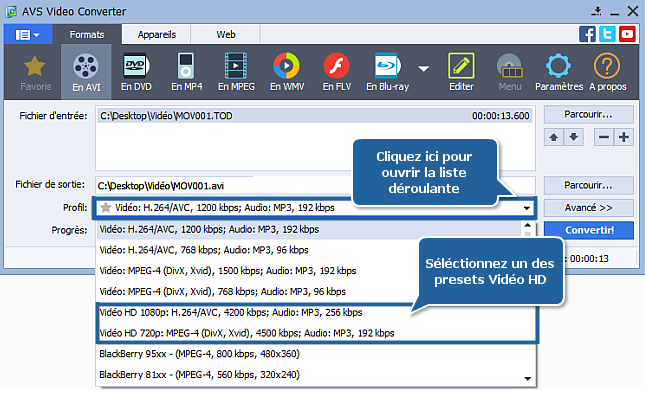
Task: Move input file down with arrow
Action: (573, 137)
